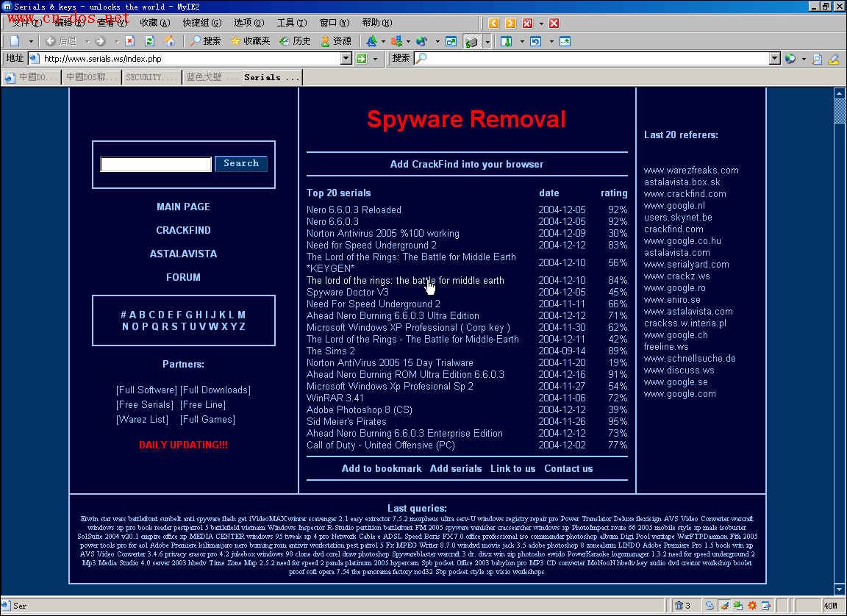Expand the dropdown next to the red close-all icon
This screenshot has width=847, height=616.
541,24
